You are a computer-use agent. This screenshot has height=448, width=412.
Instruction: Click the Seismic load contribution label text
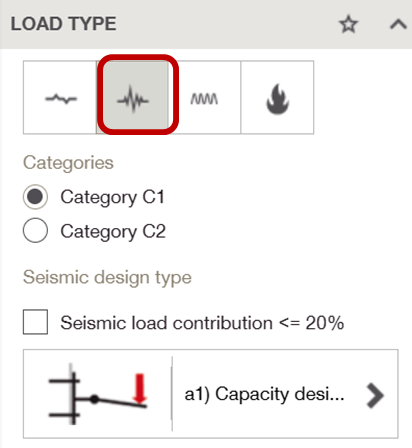point(202,323)
